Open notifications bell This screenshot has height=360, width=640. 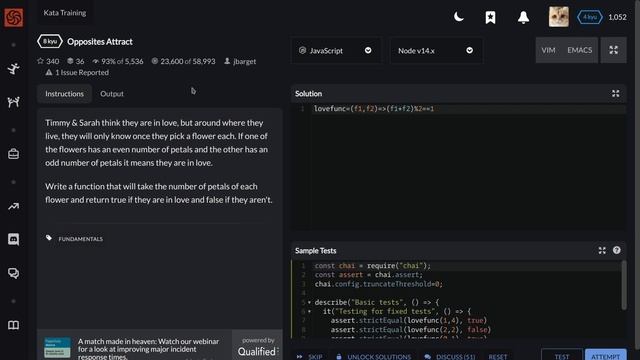pos(523,17)
